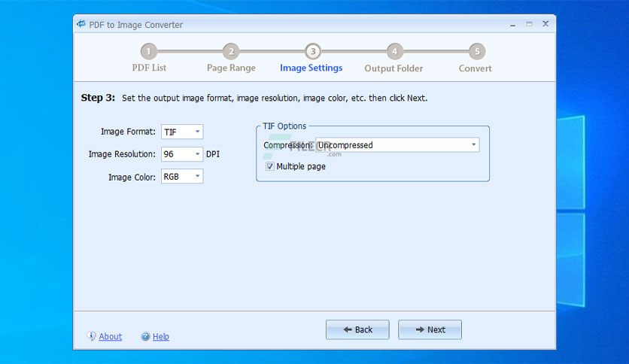
Task: Click the step 3 circle icon
Action: point(313,51)
